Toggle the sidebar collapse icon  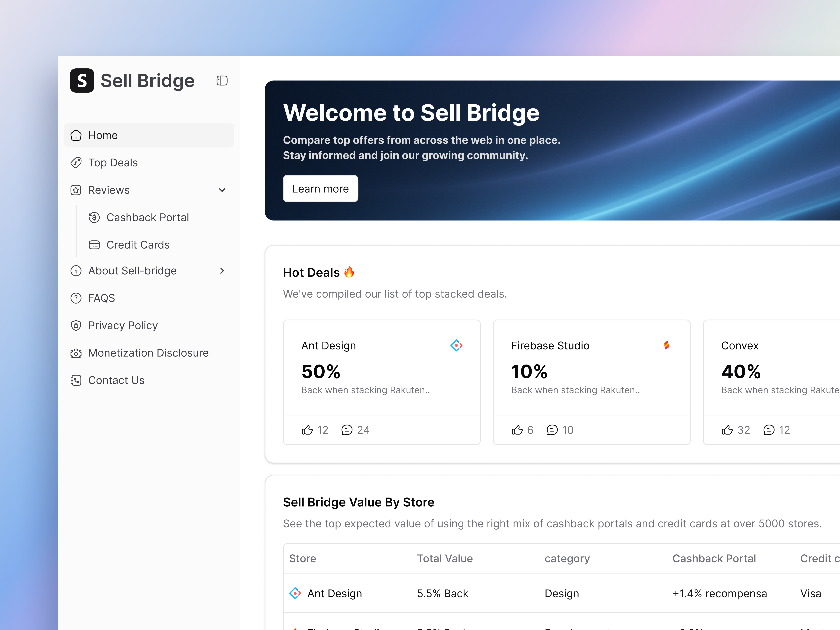[222, 80]
